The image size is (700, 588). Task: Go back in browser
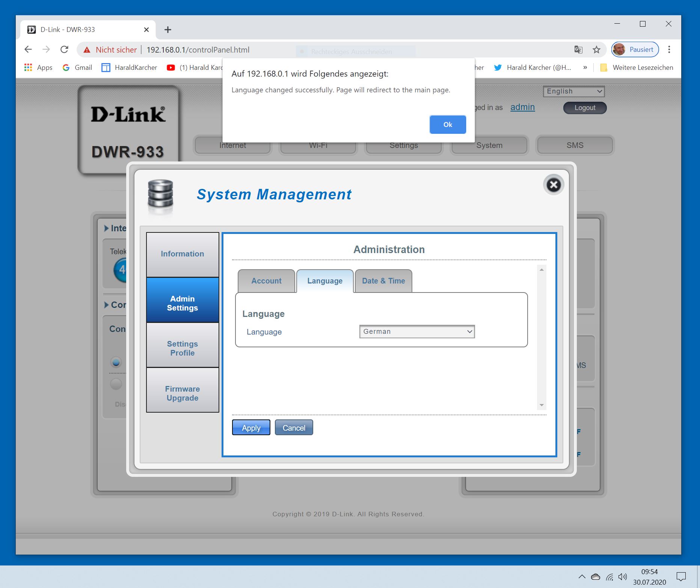pos(28,50)
